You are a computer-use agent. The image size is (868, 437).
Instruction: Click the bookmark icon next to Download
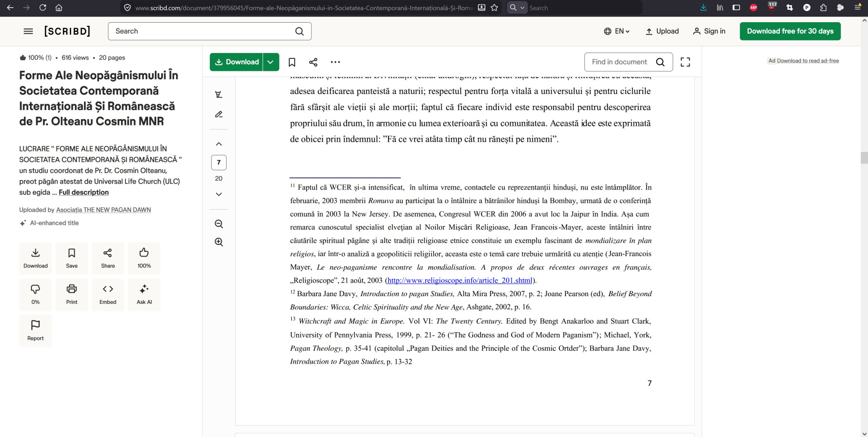tap(292, 62)
